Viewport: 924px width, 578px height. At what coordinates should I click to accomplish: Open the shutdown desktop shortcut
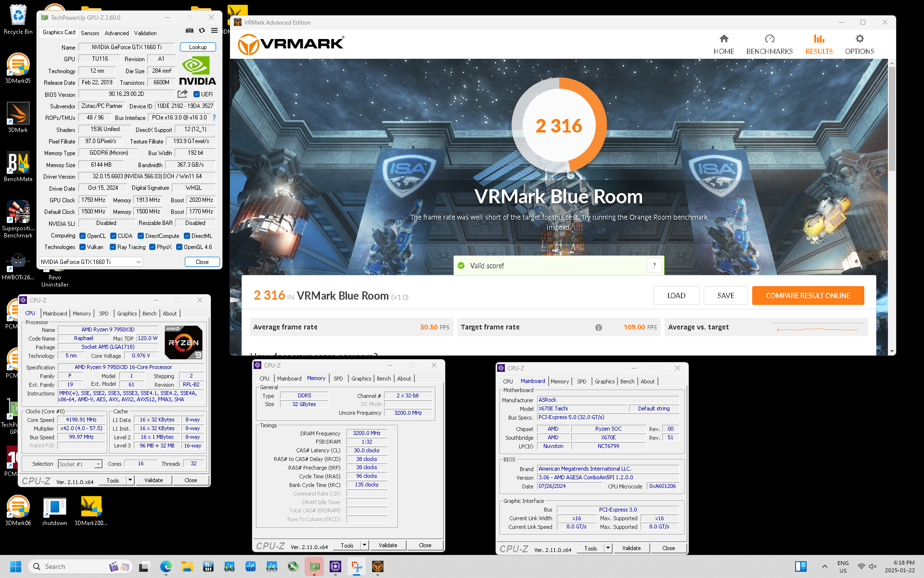point(54,512)
